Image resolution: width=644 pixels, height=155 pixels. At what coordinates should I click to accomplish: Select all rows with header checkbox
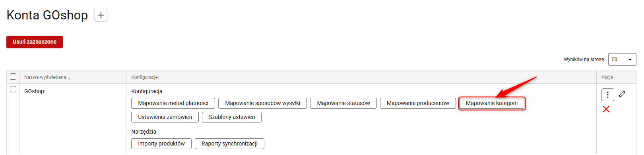pos(13,77)
